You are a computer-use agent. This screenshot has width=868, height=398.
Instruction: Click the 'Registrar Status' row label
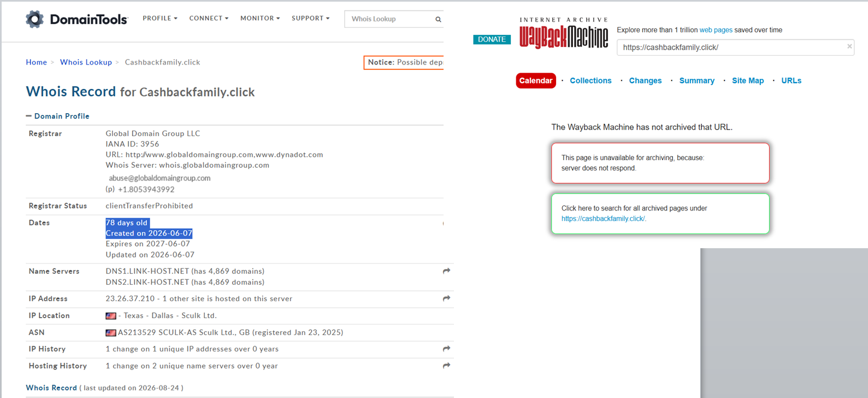click(58, 206)
